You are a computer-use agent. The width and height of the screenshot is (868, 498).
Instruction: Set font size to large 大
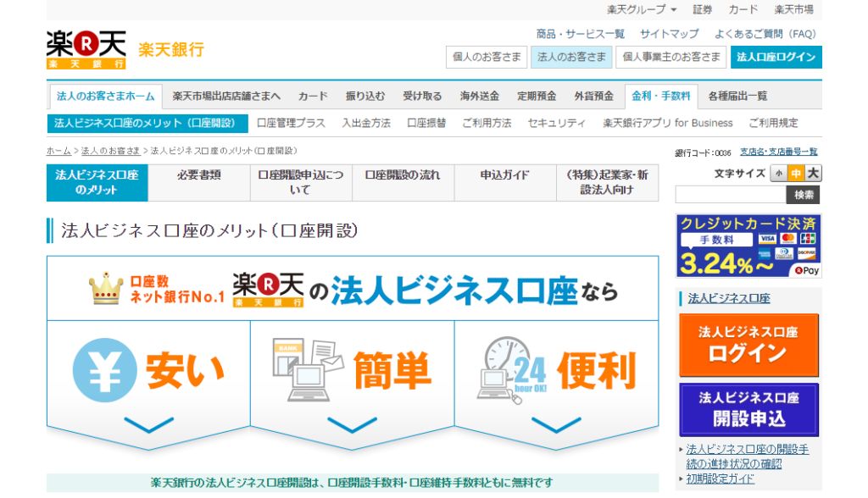[813, 174]
